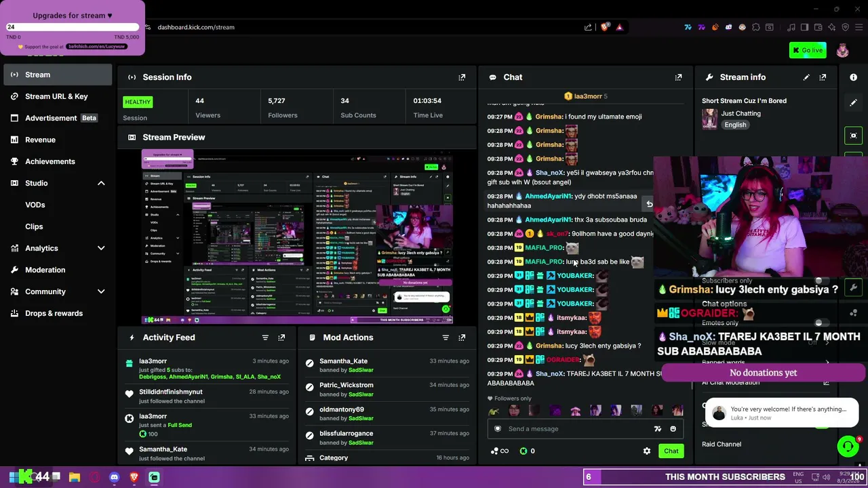Open the music playlist toolbar icon
This screenshot has height=488, width=868.
(x=791, y=27)
